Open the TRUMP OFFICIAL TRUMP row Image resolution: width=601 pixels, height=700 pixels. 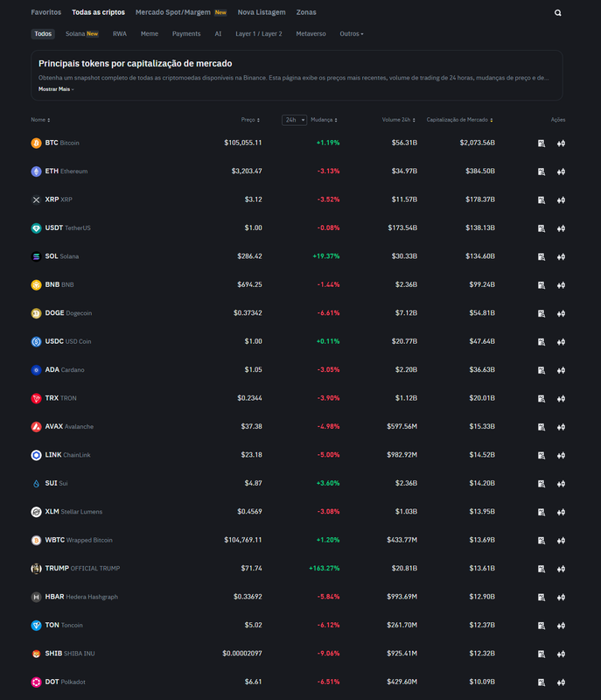click(298, 569)
